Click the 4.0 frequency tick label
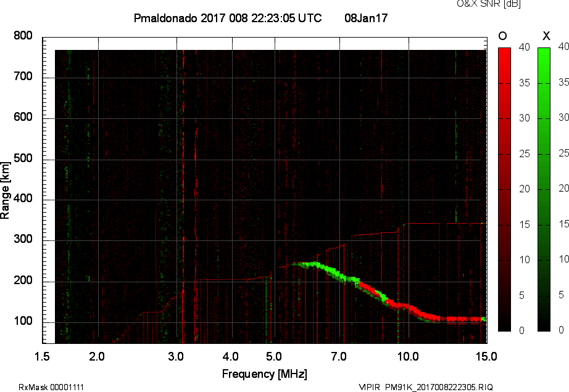The width and height of the screenshot is (569, 392). (230, 357)
